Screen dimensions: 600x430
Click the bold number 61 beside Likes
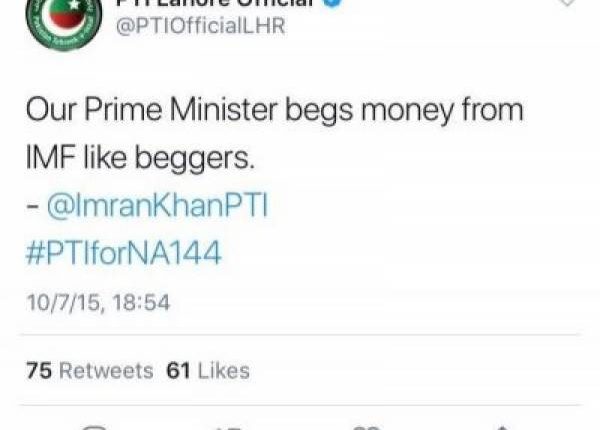coord(178,371)
